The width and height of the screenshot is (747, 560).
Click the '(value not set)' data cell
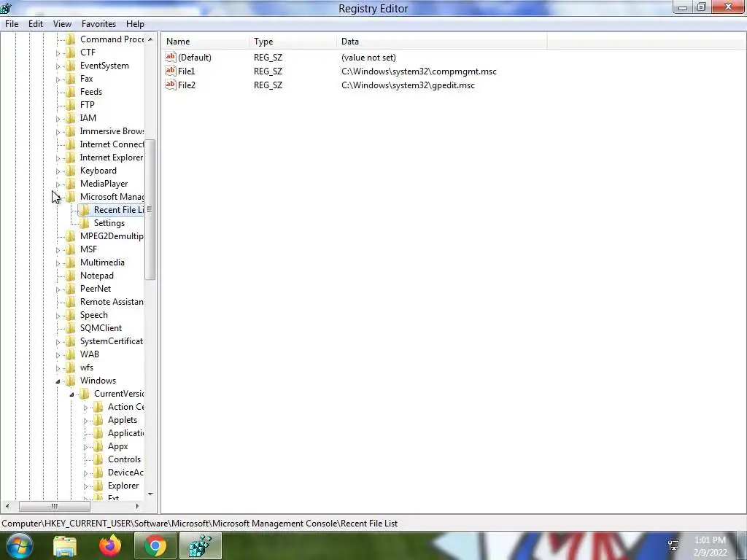click(x=368, y=57)
